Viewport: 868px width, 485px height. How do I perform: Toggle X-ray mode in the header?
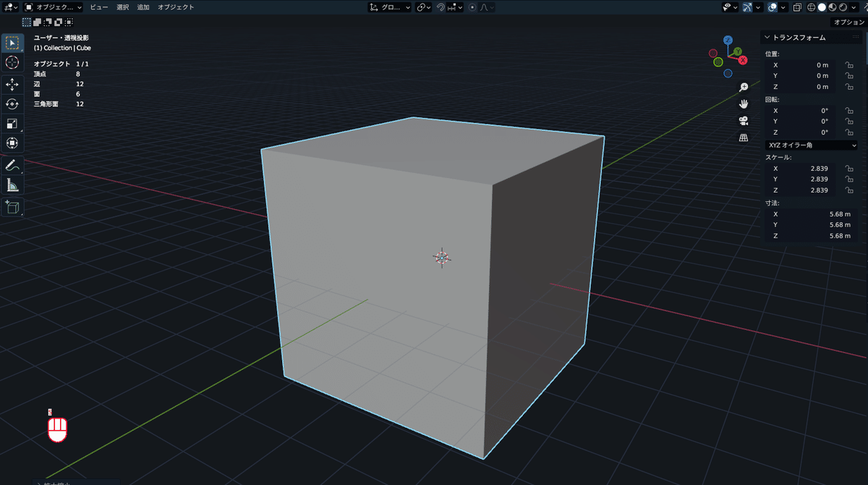point(797,7)
